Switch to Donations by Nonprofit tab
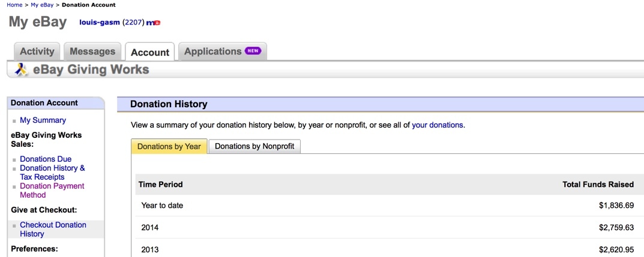Viewport: 644px width, 257px height. (254, 146)
